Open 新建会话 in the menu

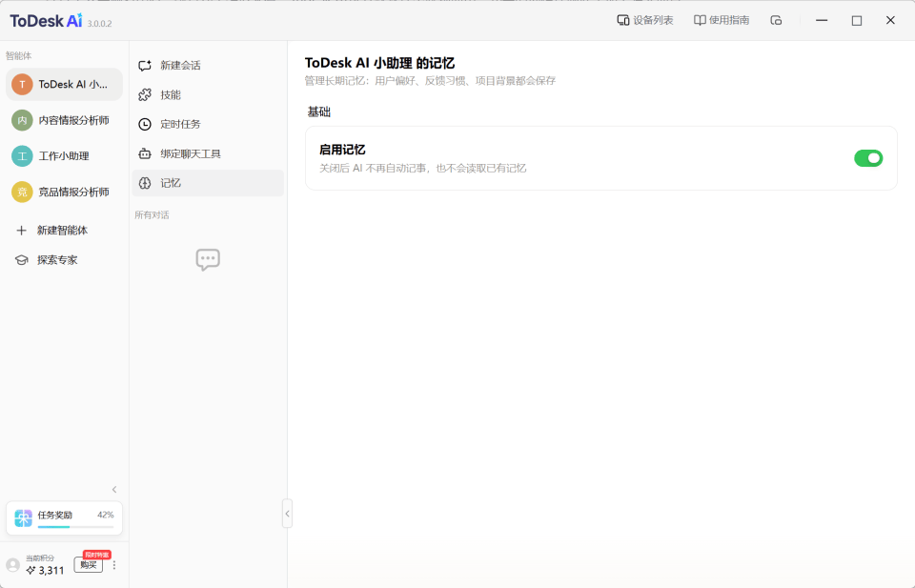click(x=208, y=66)
